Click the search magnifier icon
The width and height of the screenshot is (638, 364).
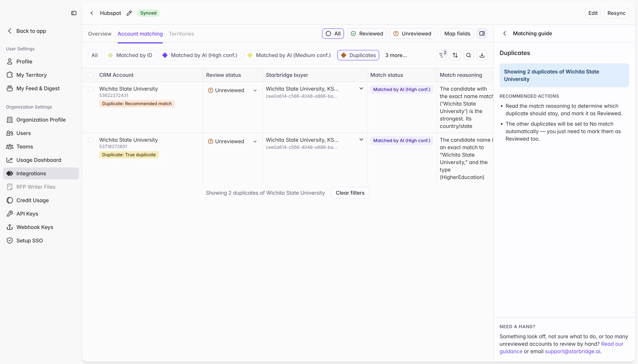[468, 55]
